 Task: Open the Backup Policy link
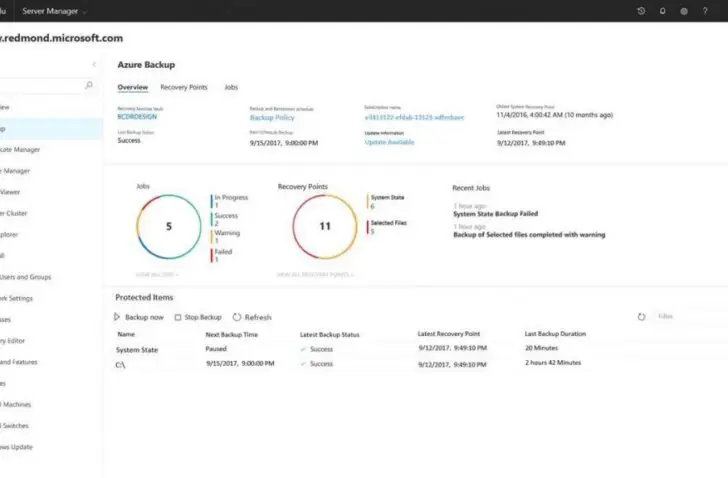click(x=272, y=117)
